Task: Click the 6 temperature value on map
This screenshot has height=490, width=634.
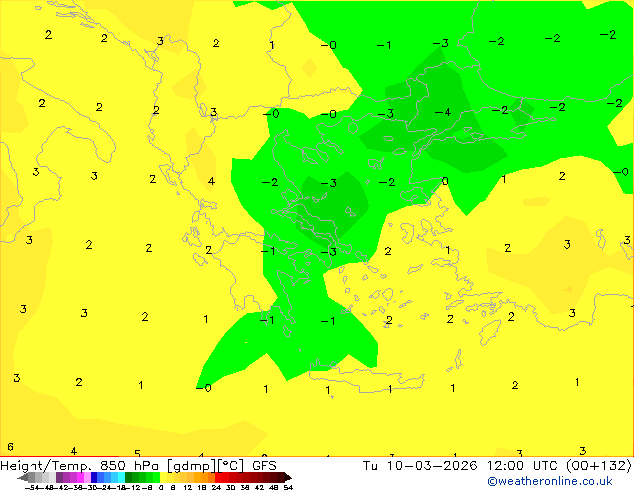Action: coord(11,447)
